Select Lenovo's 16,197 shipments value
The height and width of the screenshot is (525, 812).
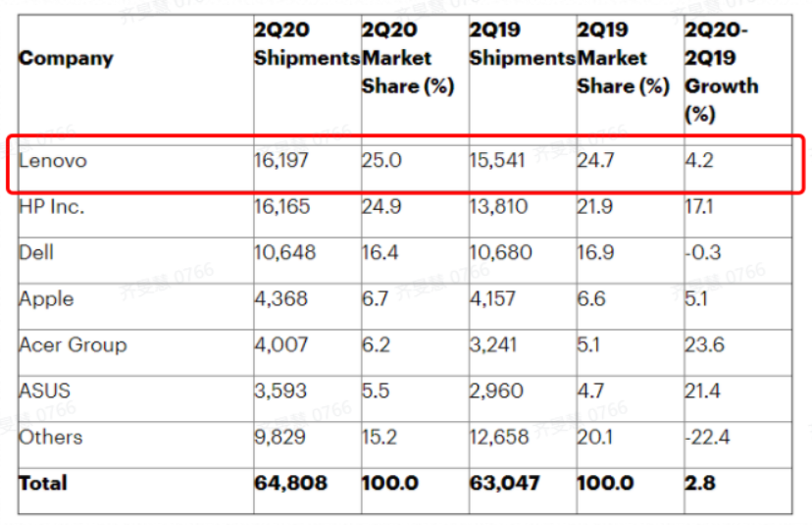click(x=280, y=160)
